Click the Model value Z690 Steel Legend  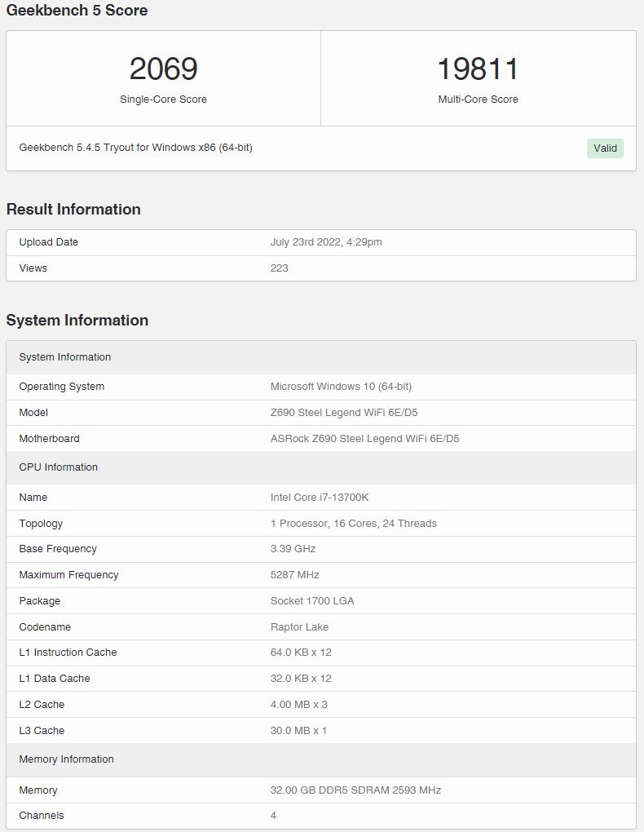click(x=344, y=412)
